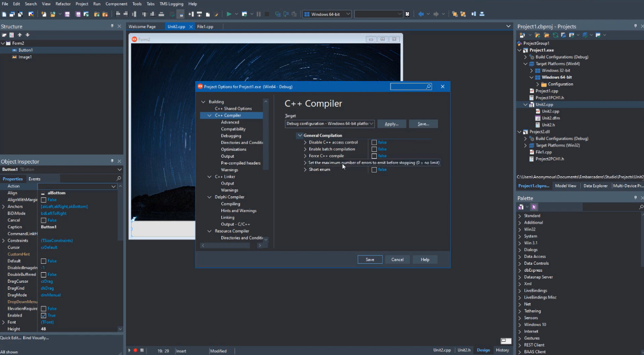The height and width of the screenshot is (355, 644).
Task: Click the blue Back navigation arrow
Action: [x=421, y=14]
